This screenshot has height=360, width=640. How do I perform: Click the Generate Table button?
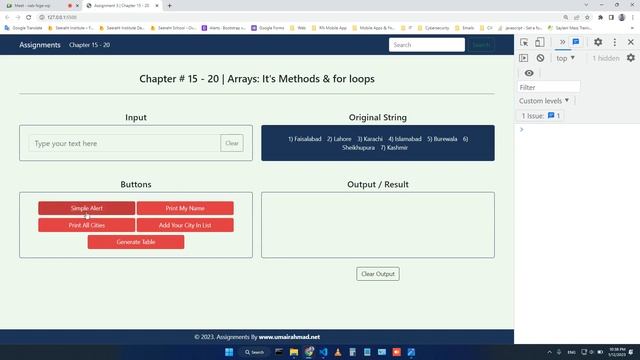pyautogui.click(x=136, y=242)
